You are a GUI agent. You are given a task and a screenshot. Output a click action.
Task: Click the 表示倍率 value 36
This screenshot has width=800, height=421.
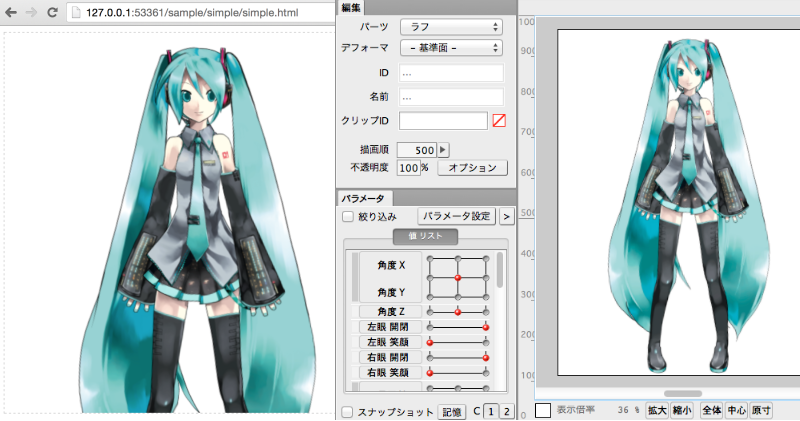coord(623,410)
